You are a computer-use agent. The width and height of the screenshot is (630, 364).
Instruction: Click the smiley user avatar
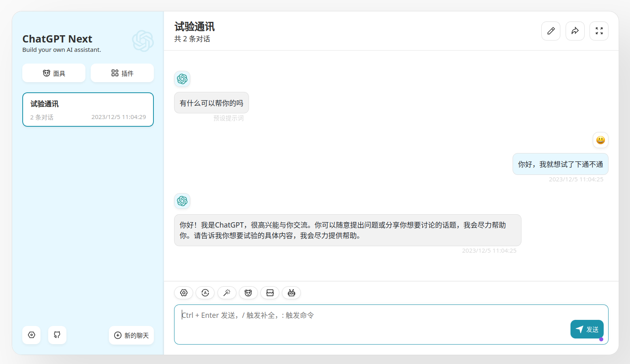pos(600,140)
